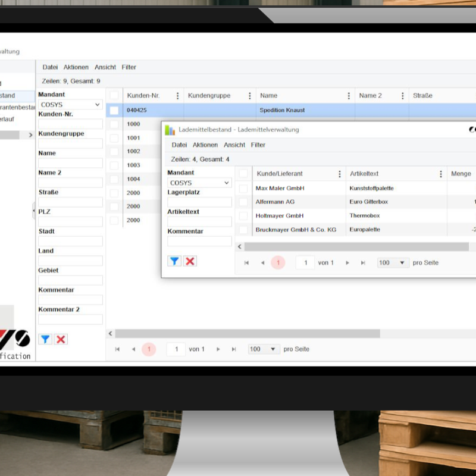Open Filter menu in main window
The height and width of the screenshot is (476, 476).
pos(129,67)
